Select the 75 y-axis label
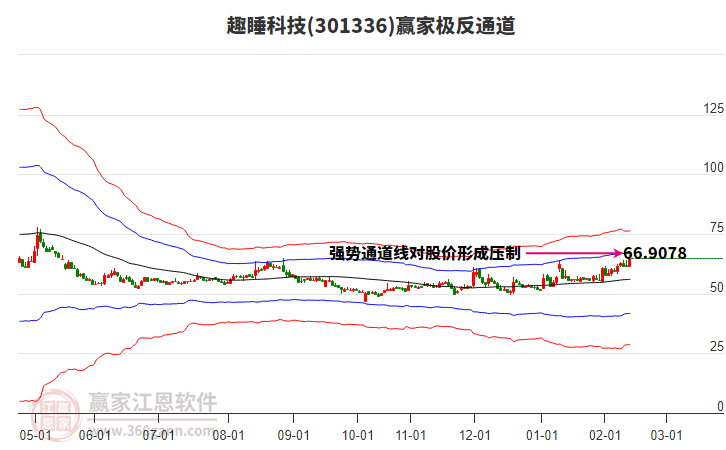Screen dimensions: 726x450 point(716,228)
